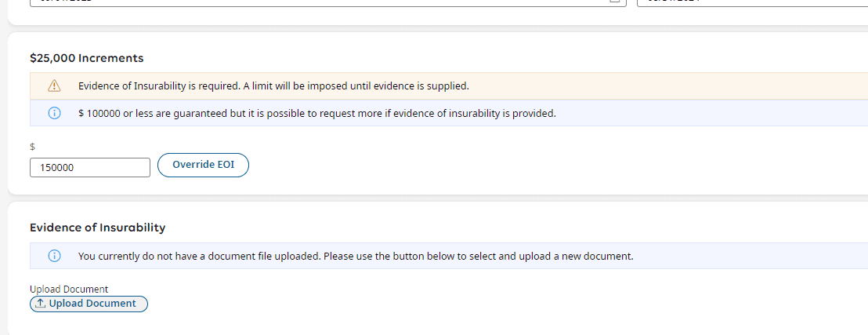The height and width of the screenshot is (335, 868).
Task: Open the calendar picker icon on the left date field
Action: 614,2
